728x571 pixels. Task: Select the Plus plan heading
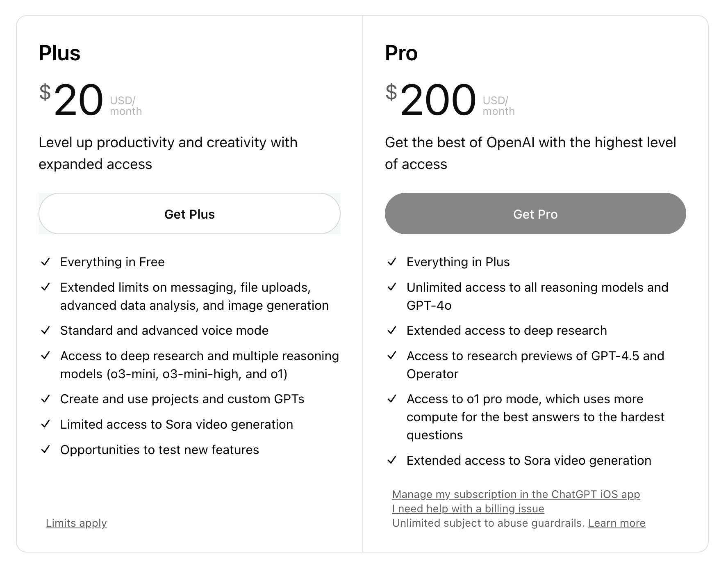pos(59,53)
